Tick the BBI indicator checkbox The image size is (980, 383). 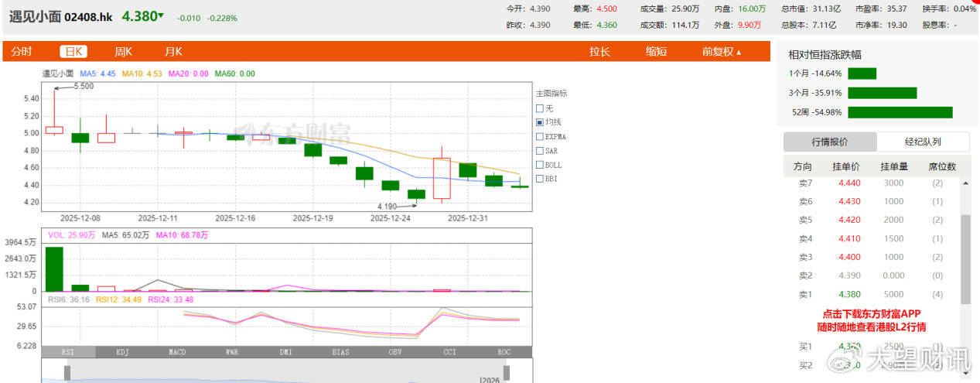click(540, 179)
